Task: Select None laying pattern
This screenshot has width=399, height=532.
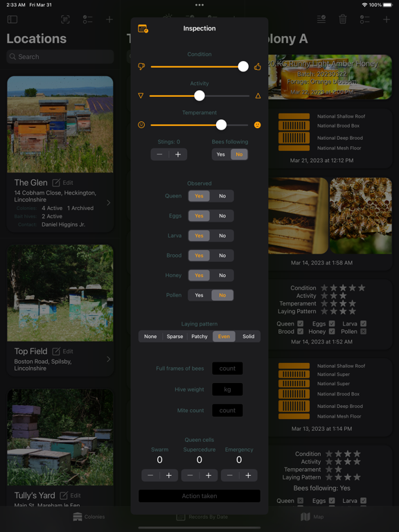Action: click(150, 337)
